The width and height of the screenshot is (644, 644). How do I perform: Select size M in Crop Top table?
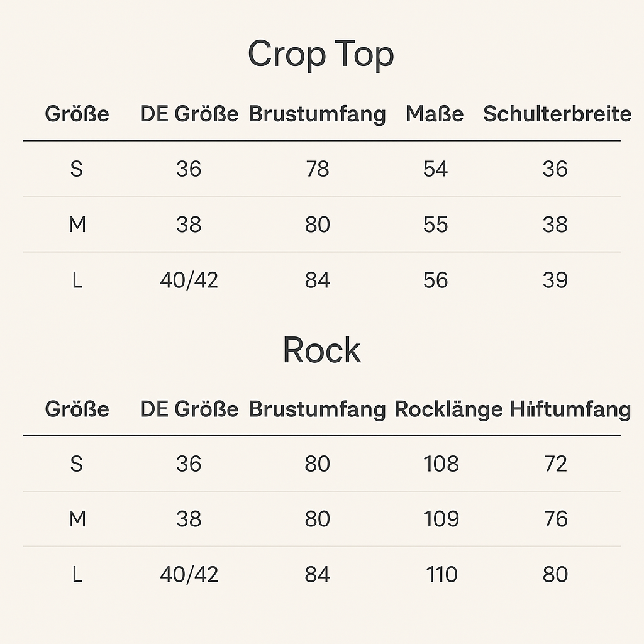[x=77, y=225]
